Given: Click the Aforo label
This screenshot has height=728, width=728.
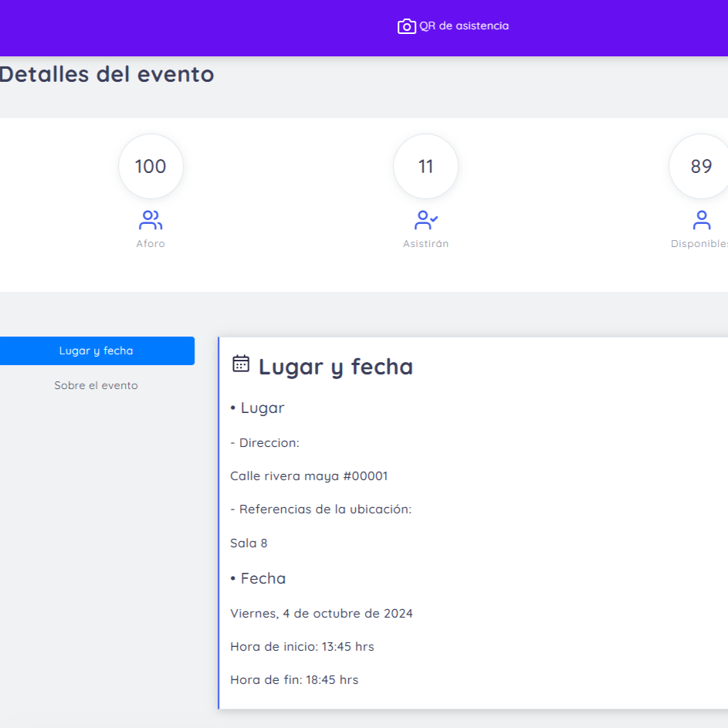Looking at the screenshot, I should (151, 244).
